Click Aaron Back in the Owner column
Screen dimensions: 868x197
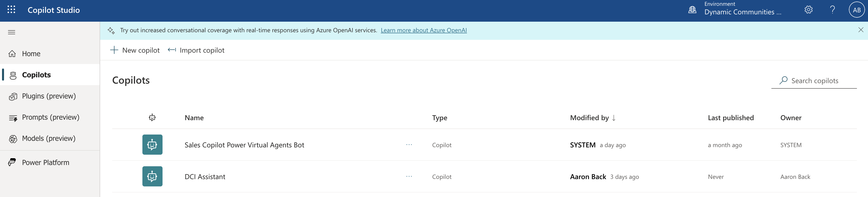pyautogui.click(x=795, y=177)
